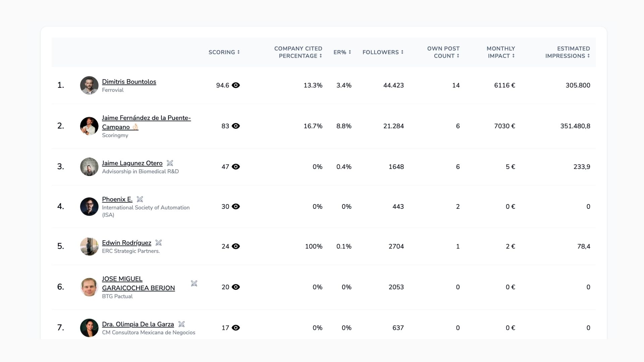Image resolution: width=644 pixels, height=362 pixels.
Task: Sort table by Scoring column
Action: (224, 52)
